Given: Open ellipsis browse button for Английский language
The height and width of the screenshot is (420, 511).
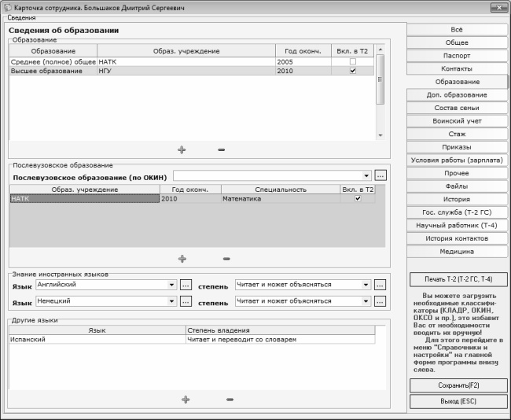Looking at the screenshot, I should click(186, 285).
